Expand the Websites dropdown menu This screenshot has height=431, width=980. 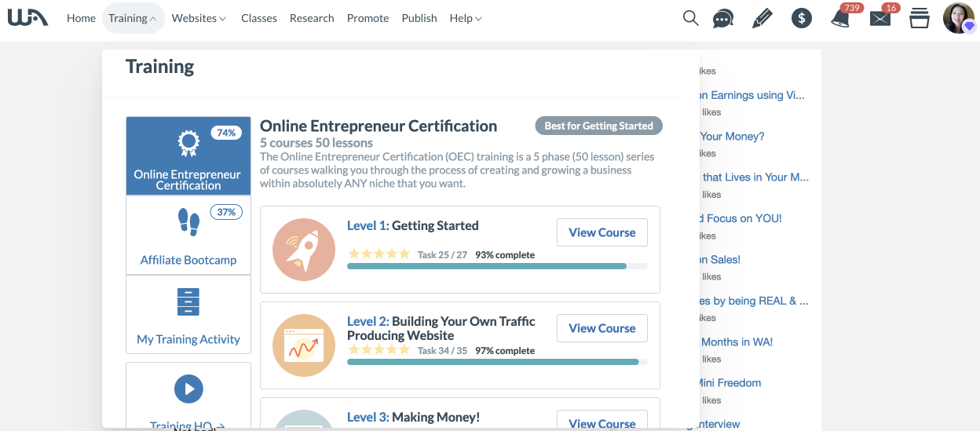coord(199,18)
